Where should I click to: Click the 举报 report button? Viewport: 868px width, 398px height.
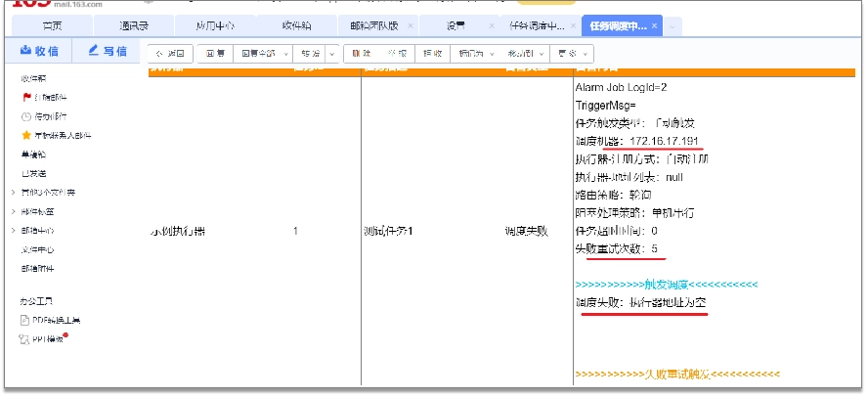tap(397, 54)
